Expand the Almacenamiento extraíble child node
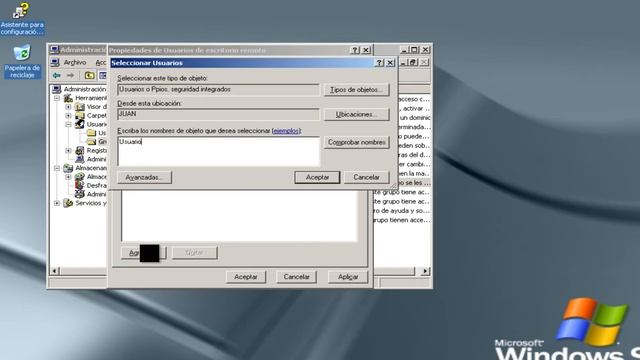 pyautogui.click(x=68, y=177)
